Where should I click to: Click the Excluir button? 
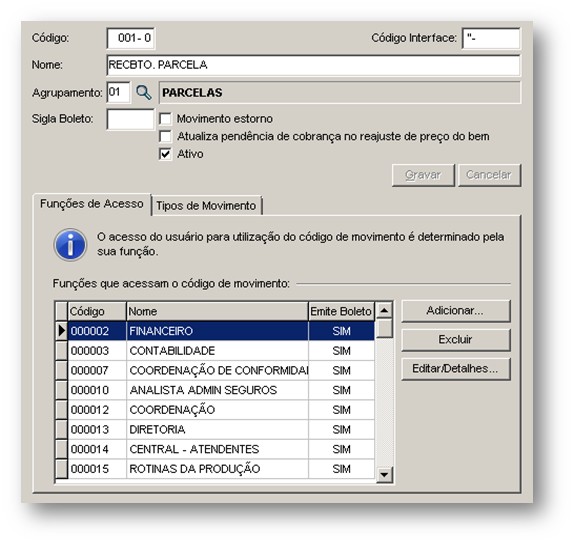point(455,340)
